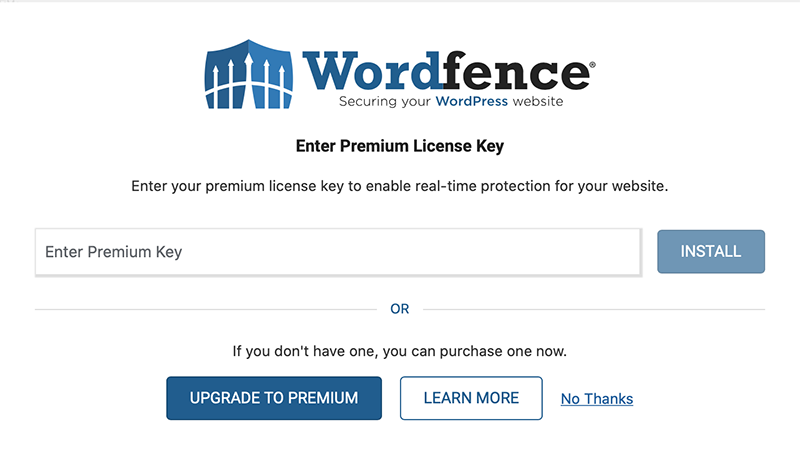Click the divider line right of OR
The image size is (800, 455).
pyautogui.click(x=594, y=309)
